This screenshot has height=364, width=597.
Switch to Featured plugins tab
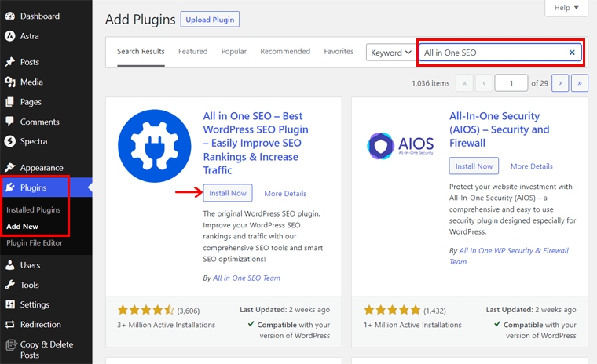point(193,51)
